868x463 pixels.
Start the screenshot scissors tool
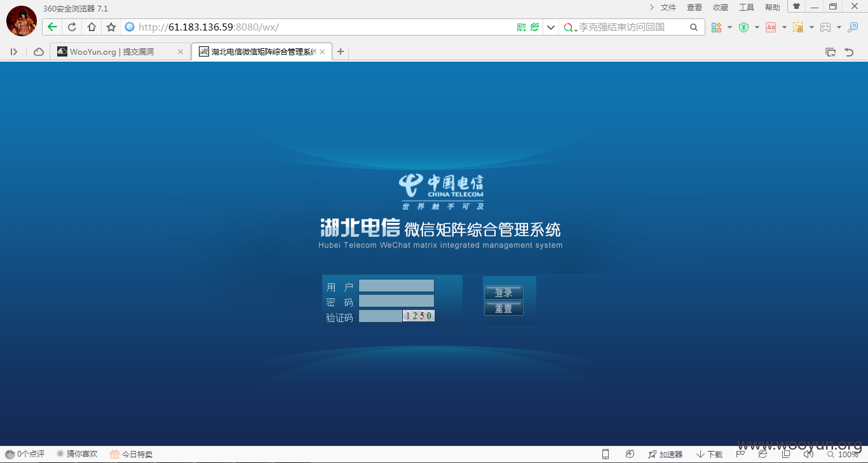pyautogui.click(x=798, y=27)
